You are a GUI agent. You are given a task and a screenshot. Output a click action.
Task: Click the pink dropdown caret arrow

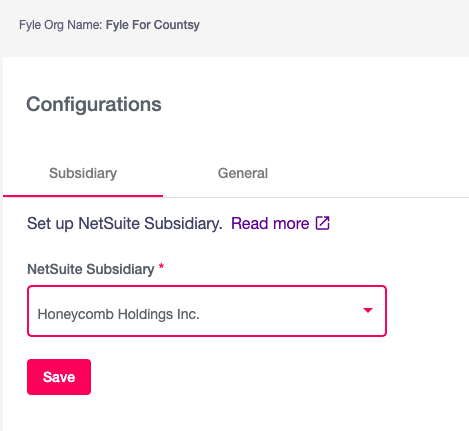coord(368,310)
